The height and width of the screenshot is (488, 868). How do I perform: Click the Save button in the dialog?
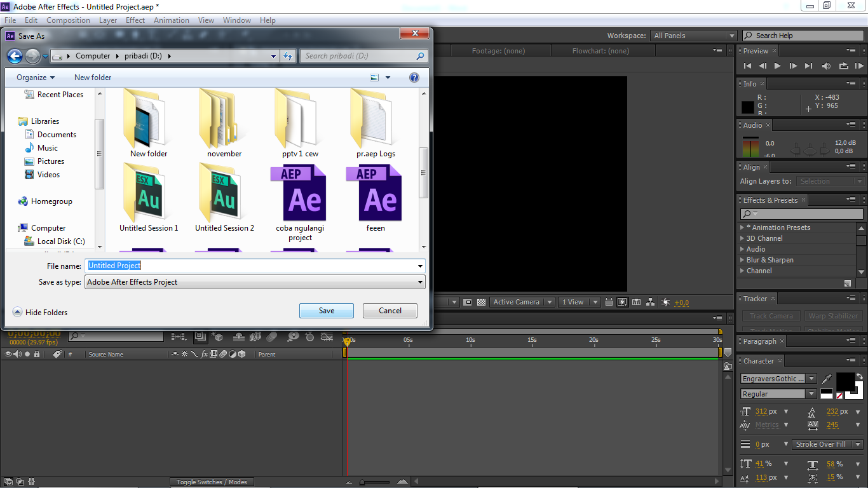click(x=326, y=311)
